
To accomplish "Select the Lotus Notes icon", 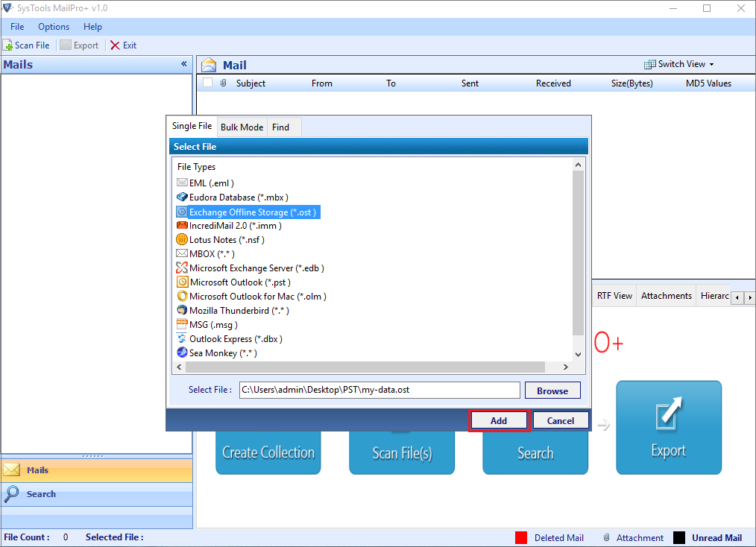I will [182, 239].
